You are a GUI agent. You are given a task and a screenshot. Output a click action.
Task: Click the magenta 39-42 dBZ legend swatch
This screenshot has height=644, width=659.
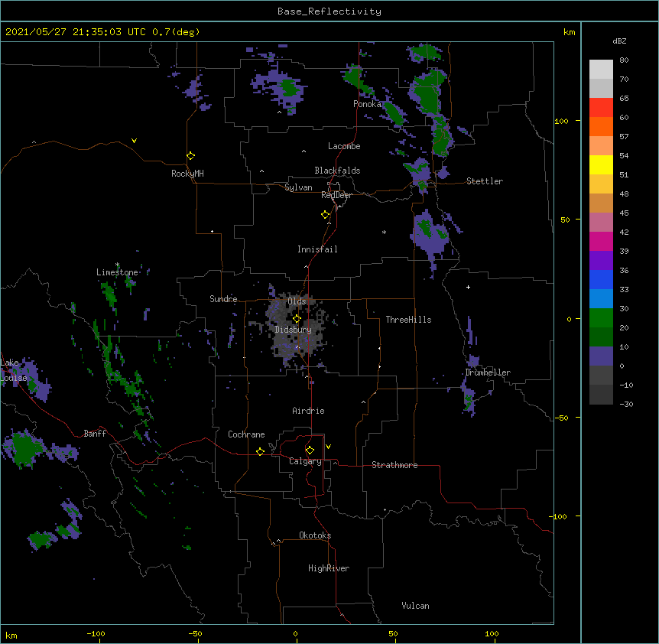[601, 241]
